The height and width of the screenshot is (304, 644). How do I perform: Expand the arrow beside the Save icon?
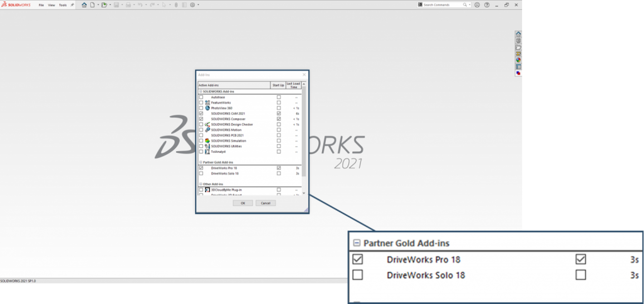[x=122, y=5]
